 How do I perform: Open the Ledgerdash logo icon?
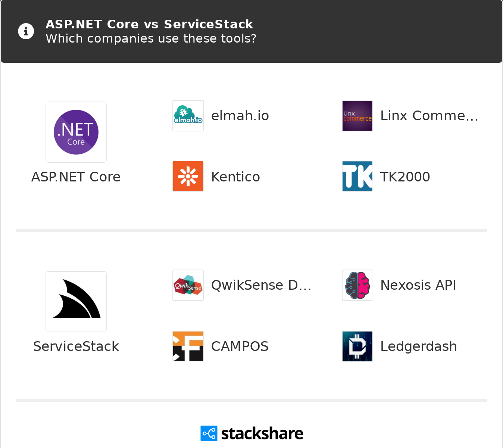tap(357, 346)
